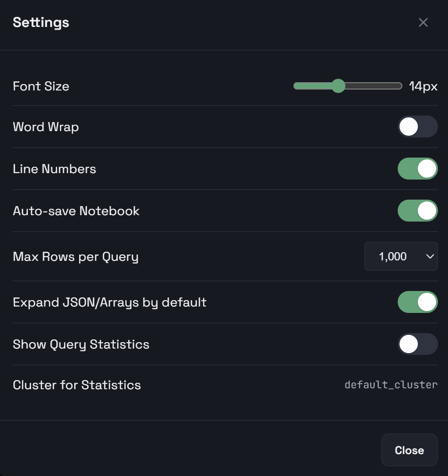Toggle the Word Wrap switch off again
This screenshot has width=448, height=476.
[417, 127]
